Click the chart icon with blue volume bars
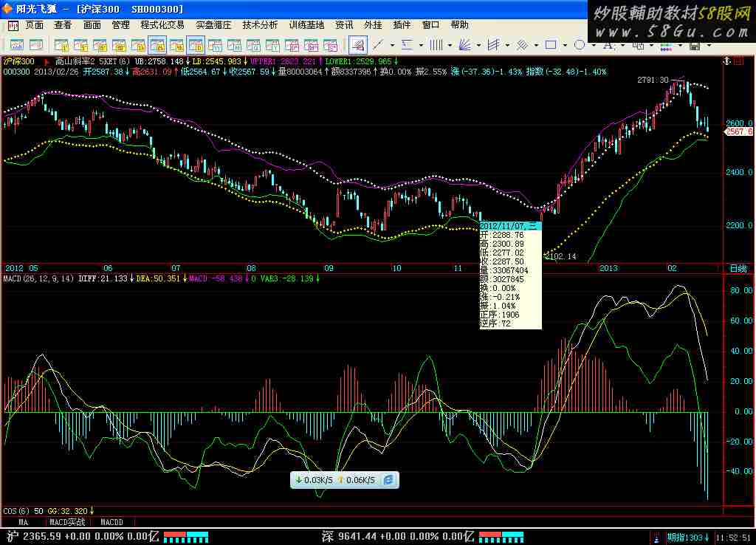Image resolution: width=756 pixels, height=545 pixels. [17, 45]
